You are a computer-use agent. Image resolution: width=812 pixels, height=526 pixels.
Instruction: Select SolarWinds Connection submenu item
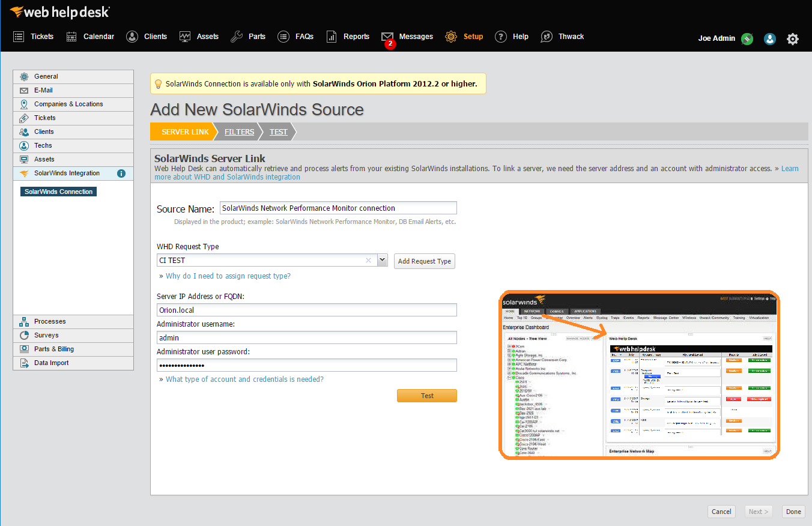tap(59, 192)
